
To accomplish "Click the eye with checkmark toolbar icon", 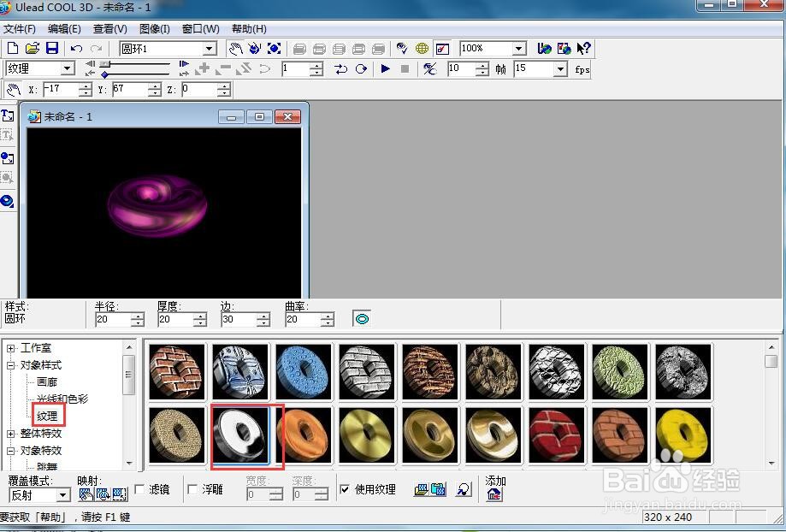I will click(x=402, y=49).
